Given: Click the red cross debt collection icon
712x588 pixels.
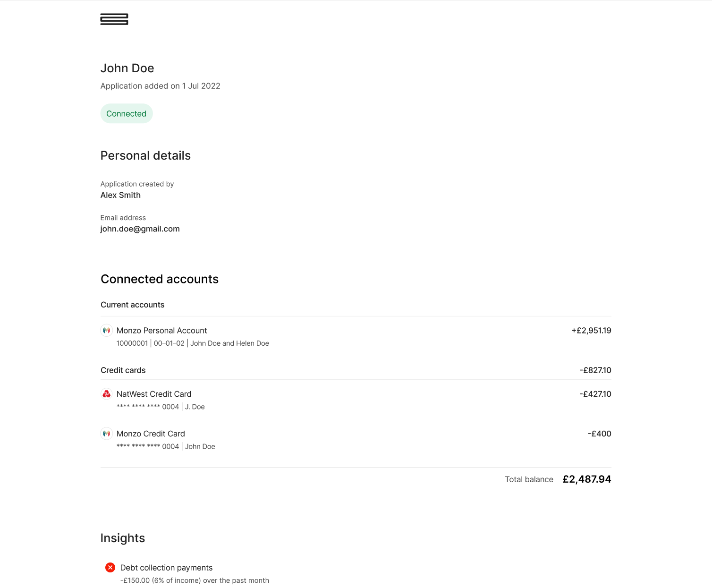Looking at the screenshot, I should click(110, 568).
